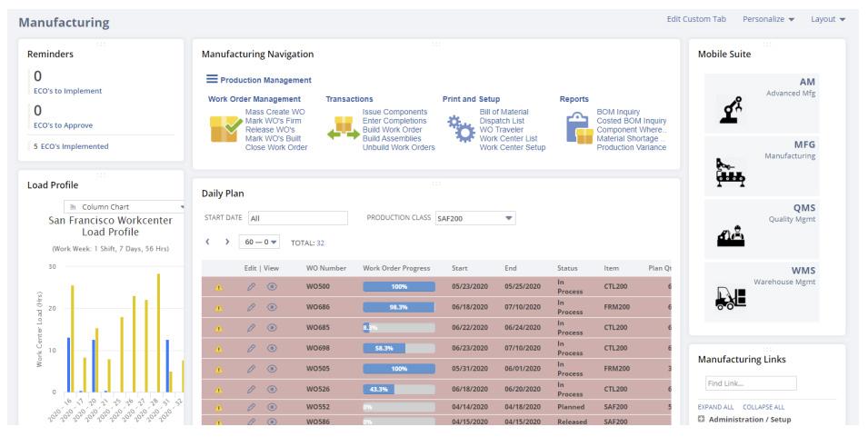Image resolution: width=868 pixels, height=437 pixels.
Task: Click the warning icon on WO505 row
Action: [x=219, y=370]
